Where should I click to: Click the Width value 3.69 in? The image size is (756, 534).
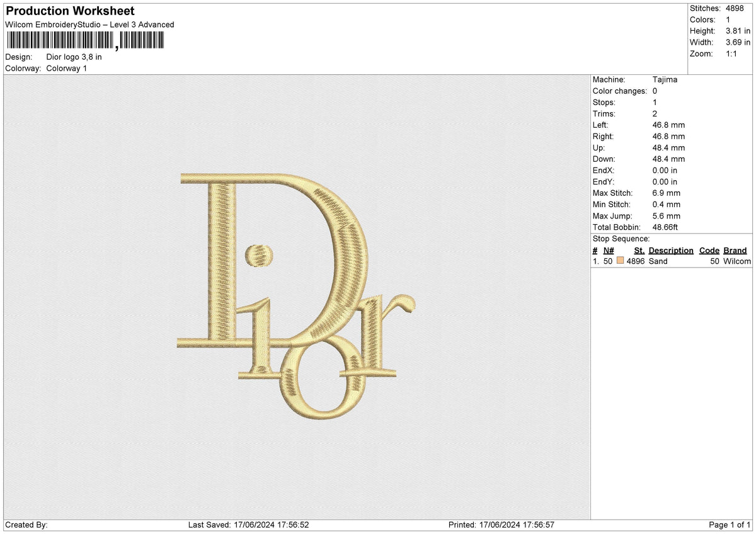(x=738, y=42)
